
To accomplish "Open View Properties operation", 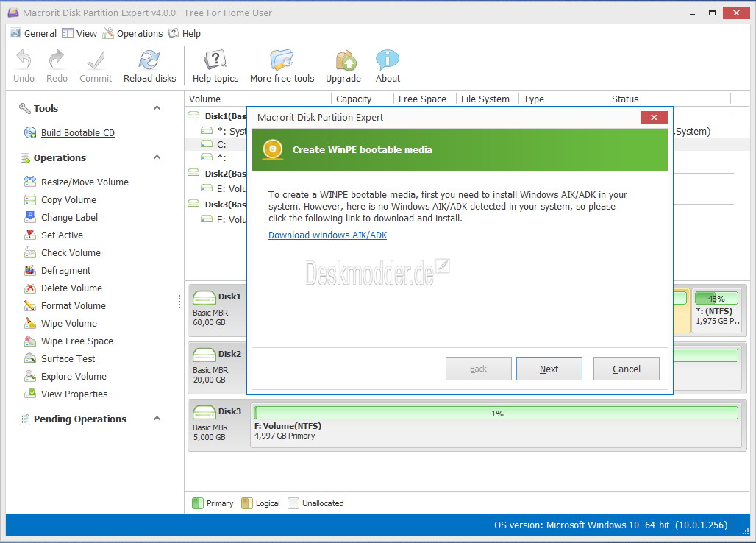I will point(74,394).
